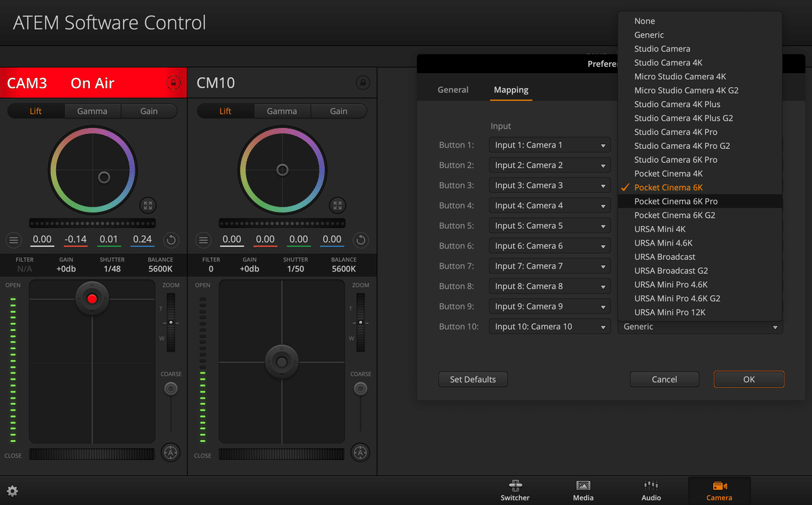
Task: Click CM10 color wheel
Action: pyautogui.click(x=282, y=170)
